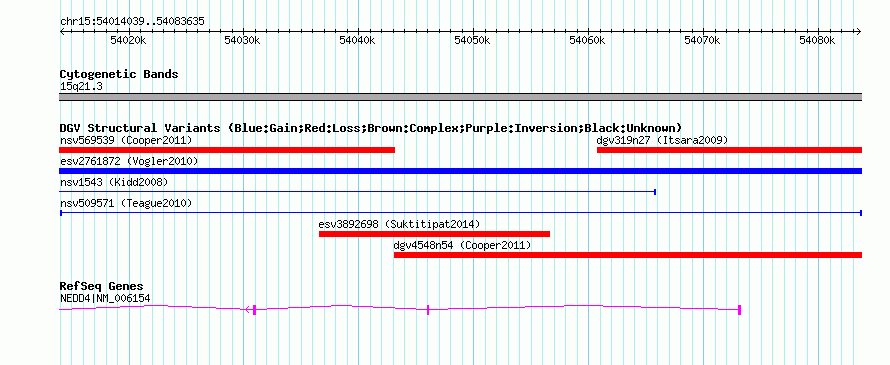
Task: Click the 54050k ruler tick label
Action: (473, 40)
